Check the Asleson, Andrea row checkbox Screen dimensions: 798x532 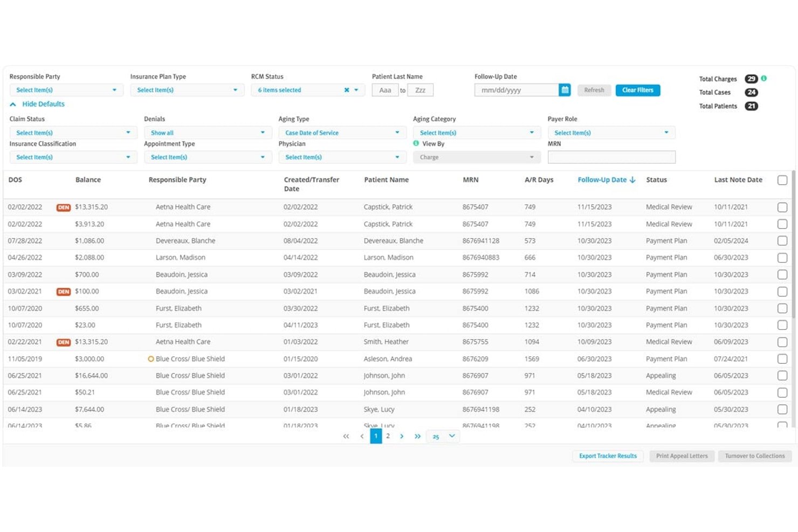(782, 359)
